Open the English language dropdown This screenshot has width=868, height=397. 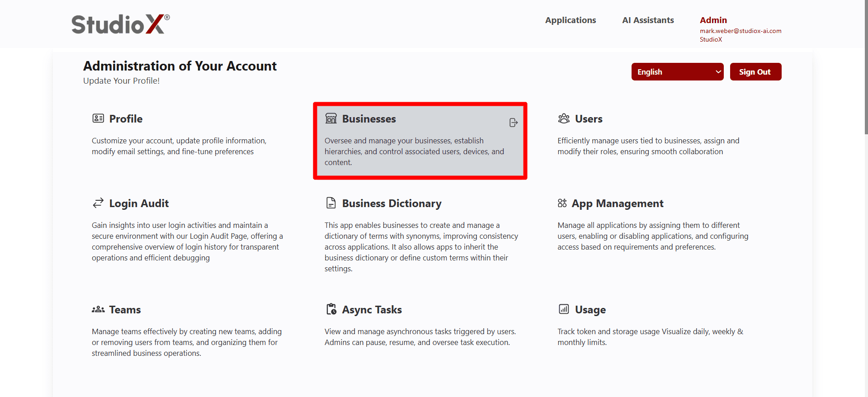[677, 72]
